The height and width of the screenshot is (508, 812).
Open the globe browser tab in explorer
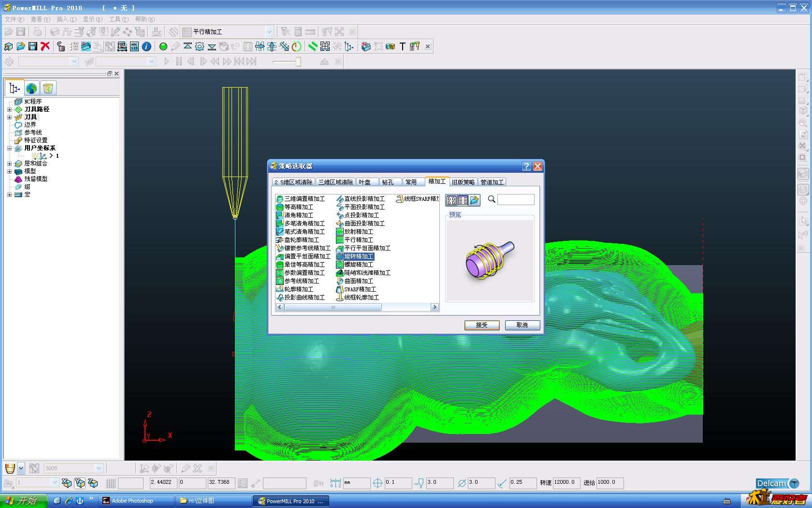tap(31, 88)
